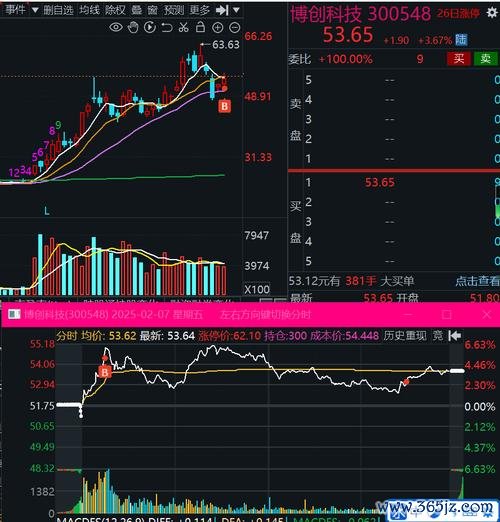The height and width of the screenshot is (522, 500).
Task: Click the 开盘 51.80 opening price value
Action: 485,298
